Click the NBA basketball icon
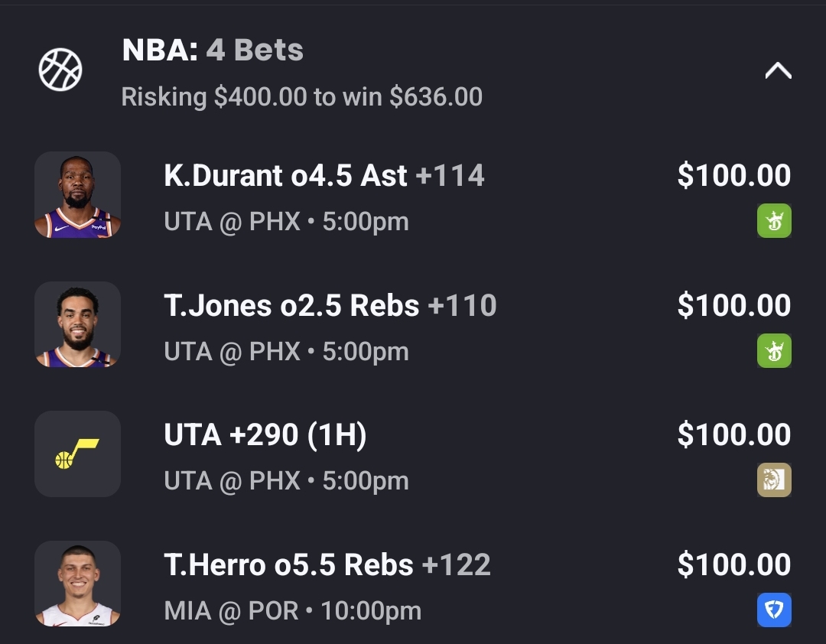826x644 pixels. point(60,70)
